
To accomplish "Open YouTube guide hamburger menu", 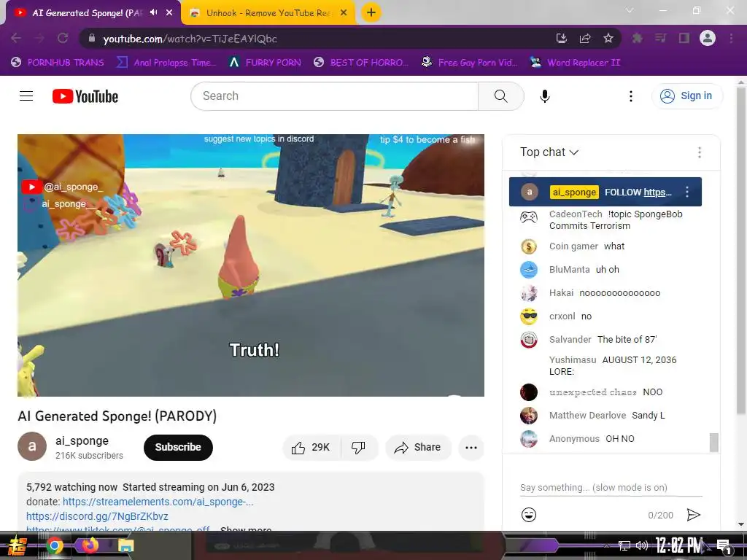I will coord(26,96).
